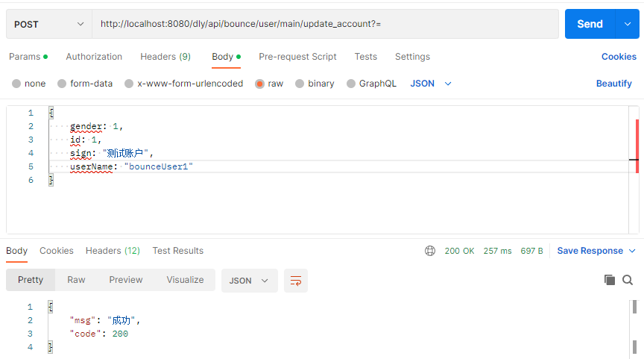The width and height of the screenshot is (644, 359).
Task: Pick the binary body option
Action: (x=300, y=84)
